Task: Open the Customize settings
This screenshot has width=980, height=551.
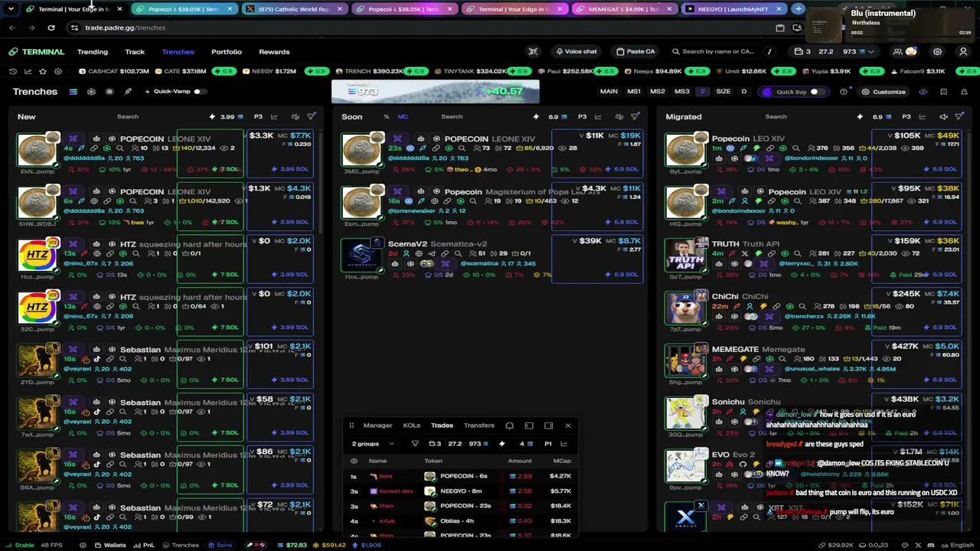Action: pos(883,92)
